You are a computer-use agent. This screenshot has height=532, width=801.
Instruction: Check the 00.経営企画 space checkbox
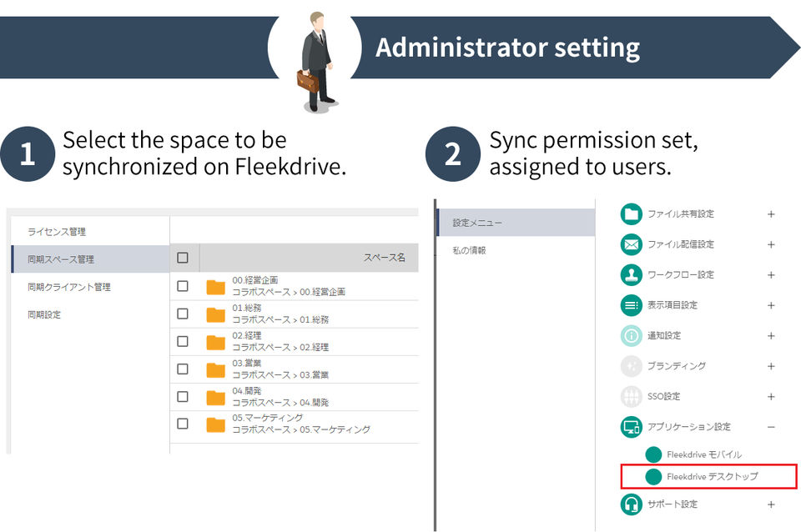coord(183,286)
